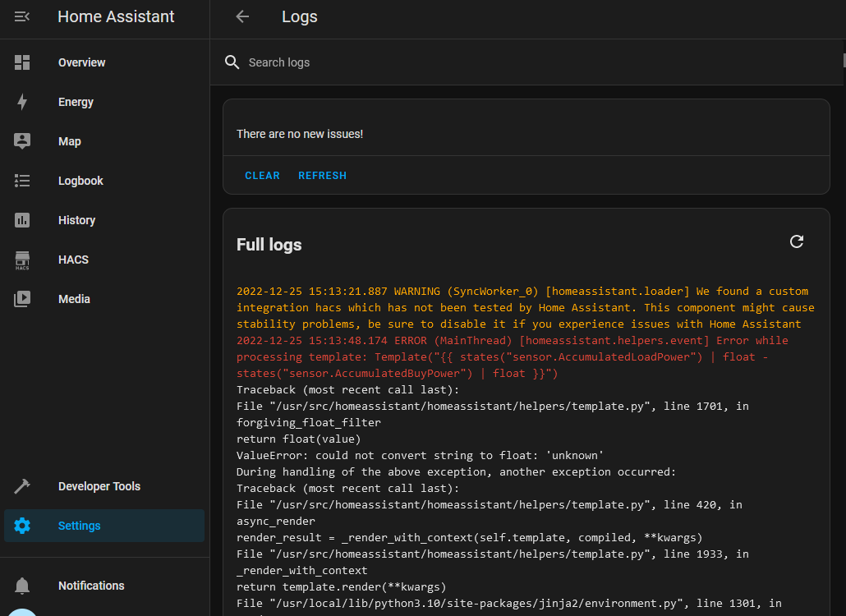Click the Map person-pin icon

coord(22,141)
